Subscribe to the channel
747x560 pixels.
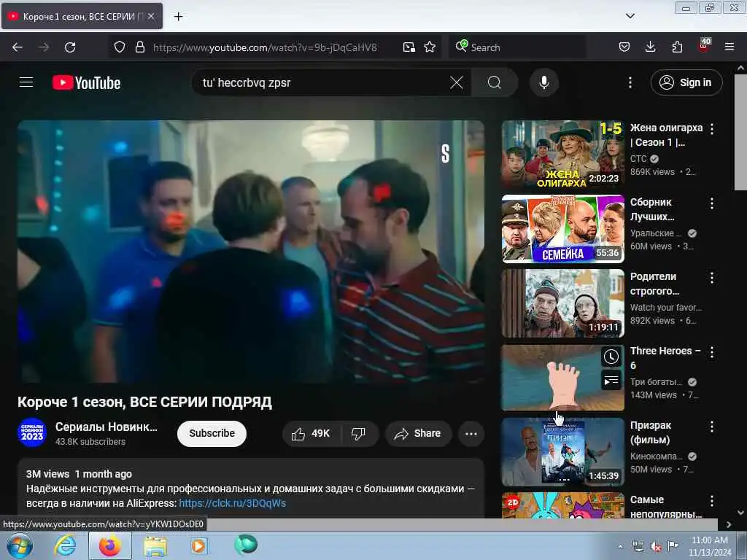coord(212,433)
